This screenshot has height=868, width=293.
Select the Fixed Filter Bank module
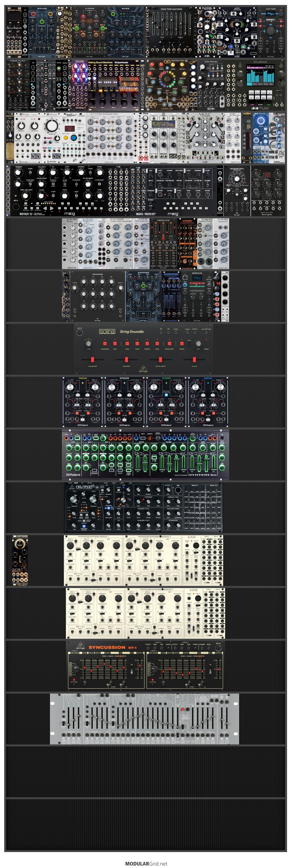click(x=98, y=296)
